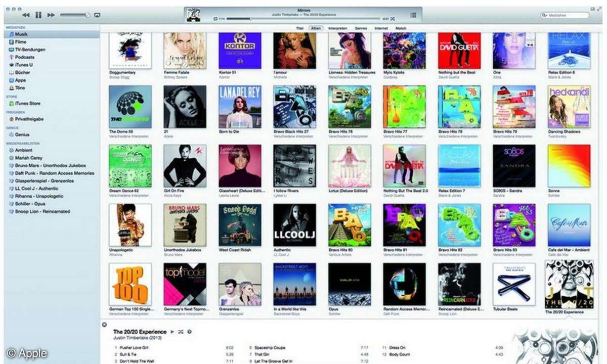Switch to the Match tab

click(401, 28)
